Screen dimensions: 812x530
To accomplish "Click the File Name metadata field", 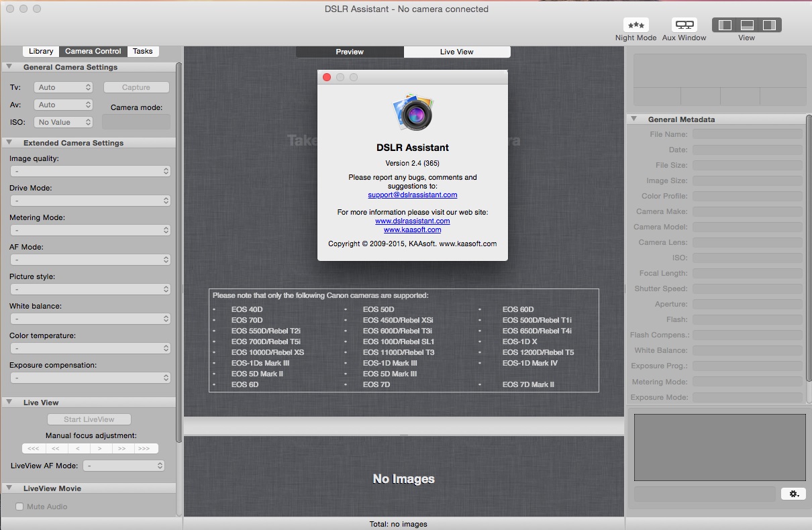I will 748,134.
